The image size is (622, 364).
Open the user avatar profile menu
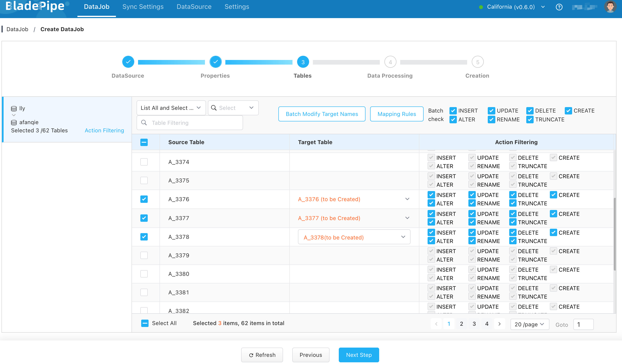click(x=610, y=7)
